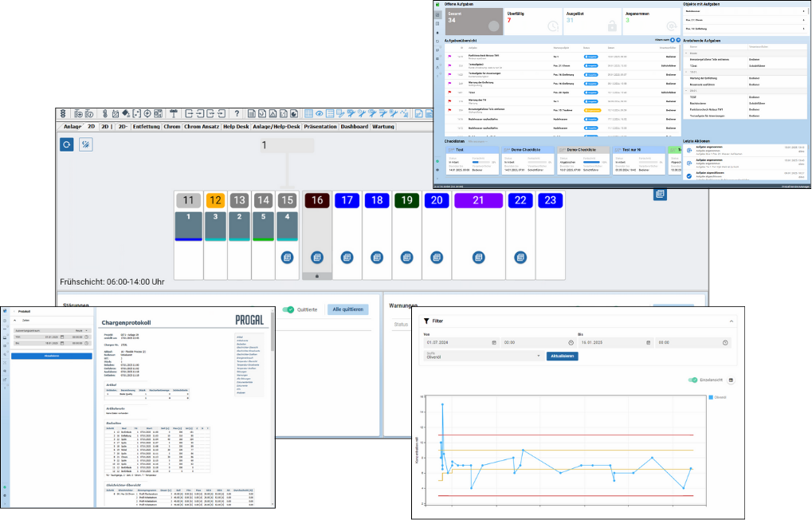Open the protocol icon under station 16

click(317, 257)
